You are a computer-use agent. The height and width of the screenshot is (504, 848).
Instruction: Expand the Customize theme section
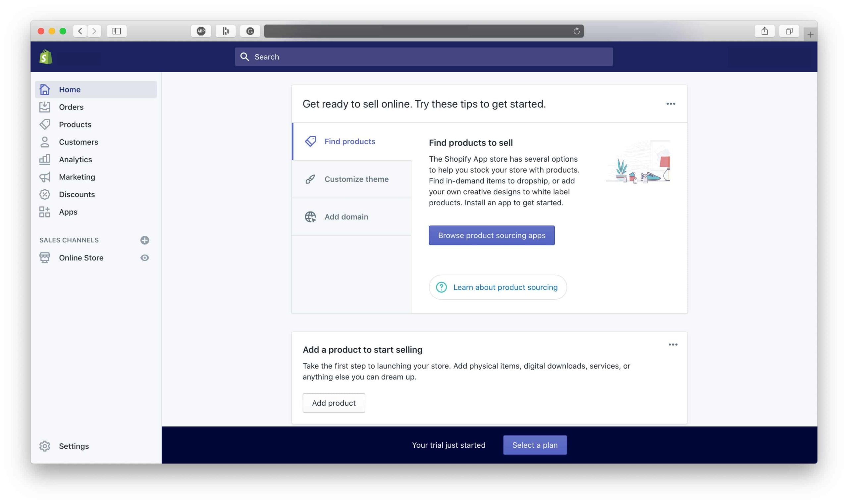pyautogui.click(x=351, y=179)
